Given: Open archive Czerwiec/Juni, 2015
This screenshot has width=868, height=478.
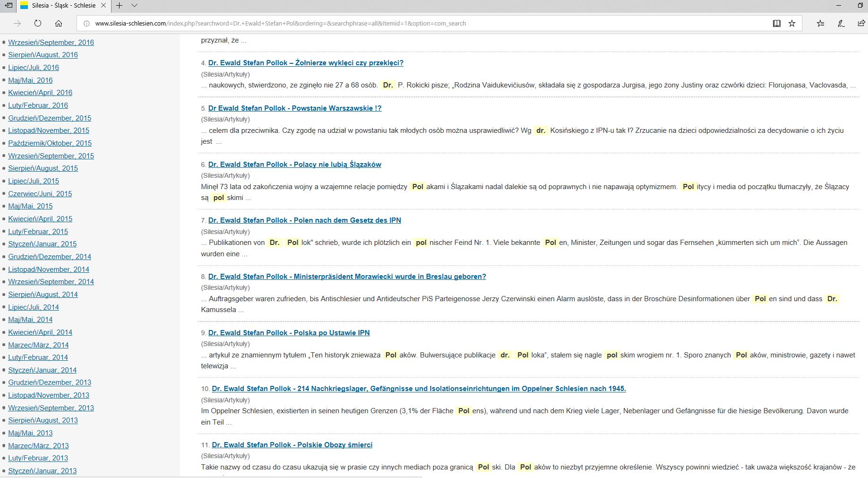Looking at the screenshot, I should (x=40, y=194).
